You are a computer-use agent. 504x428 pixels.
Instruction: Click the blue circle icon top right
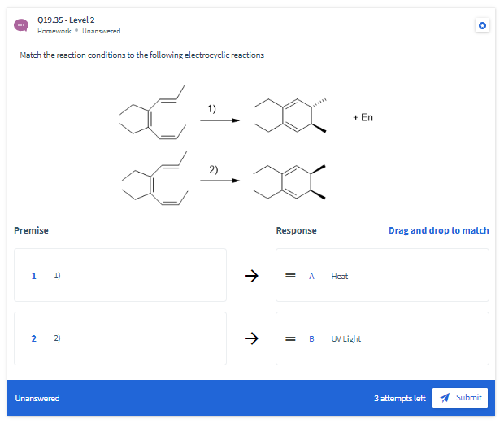pos(482,25)
